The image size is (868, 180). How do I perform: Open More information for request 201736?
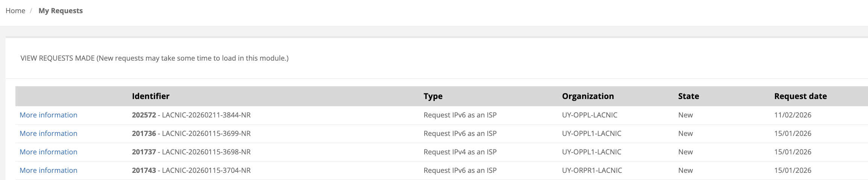(49, 134)
